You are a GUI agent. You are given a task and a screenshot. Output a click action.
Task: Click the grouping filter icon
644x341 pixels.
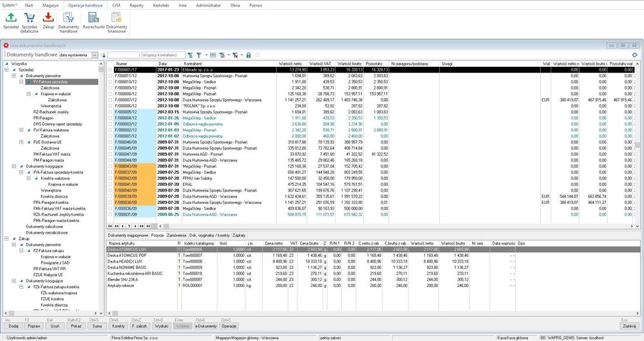(x=222, y=55)
